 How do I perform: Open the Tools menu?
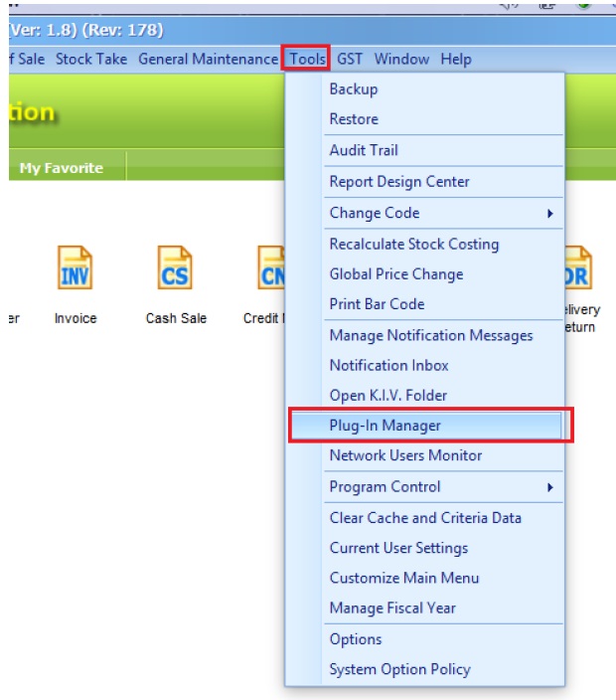307,59
